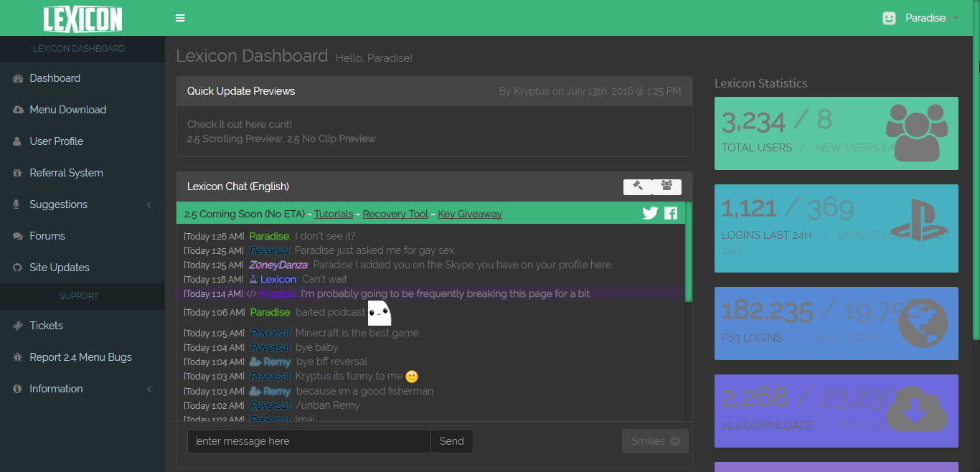Click the chat message input field

[309, 441]
